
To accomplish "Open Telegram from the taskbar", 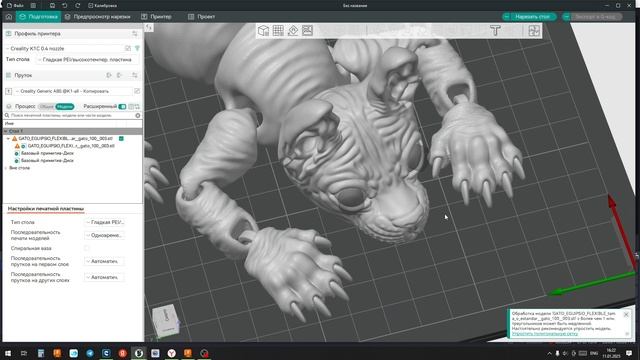I will [90, 353].
